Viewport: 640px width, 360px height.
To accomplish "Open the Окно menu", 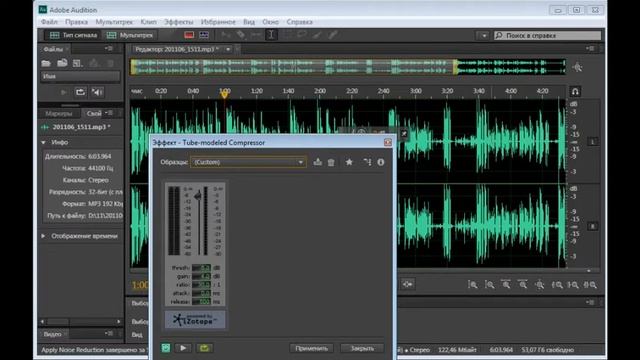I will 270,22.
